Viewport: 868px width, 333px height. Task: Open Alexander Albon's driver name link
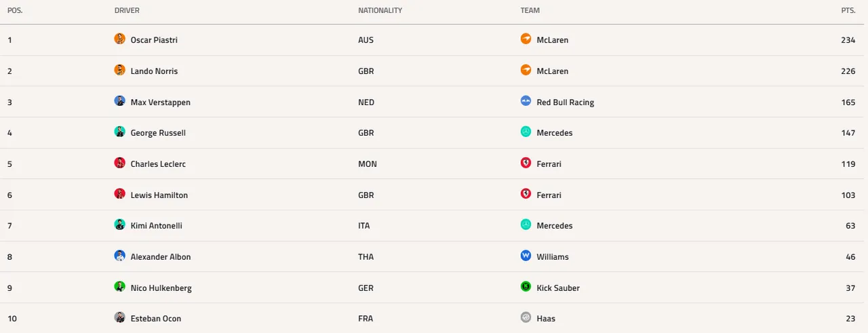[x=161, y=257]
